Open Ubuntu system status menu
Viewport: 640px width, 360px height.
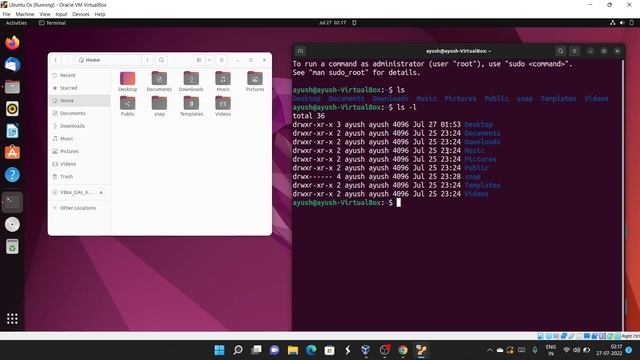pos(622,23)
